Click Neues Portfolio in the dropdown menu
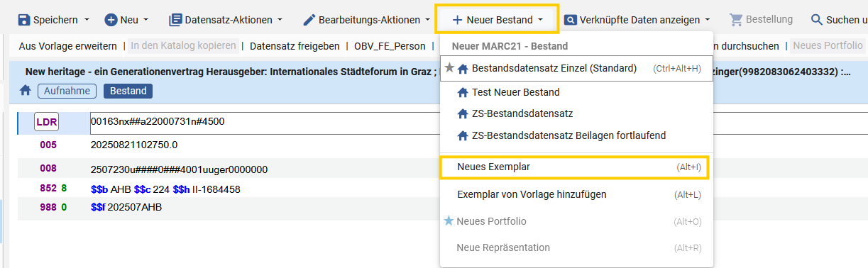 [x=576, y=221]
